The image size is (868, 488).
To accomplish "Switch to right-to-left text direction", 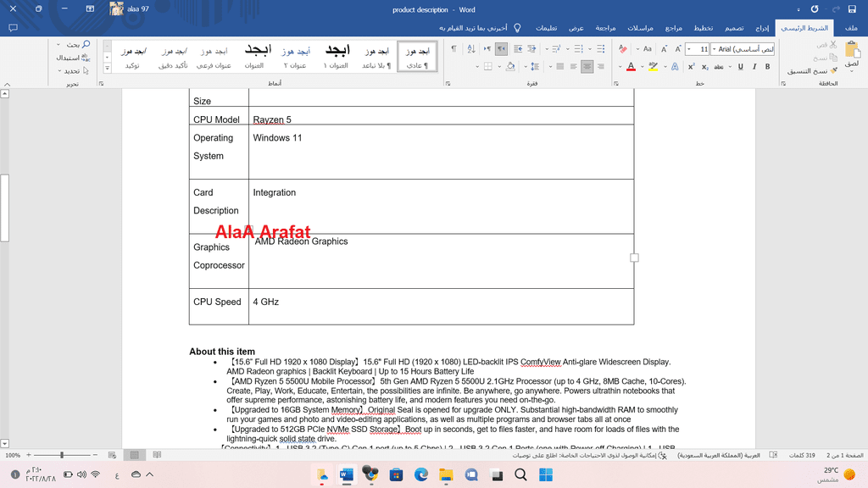I will point(501,48).
